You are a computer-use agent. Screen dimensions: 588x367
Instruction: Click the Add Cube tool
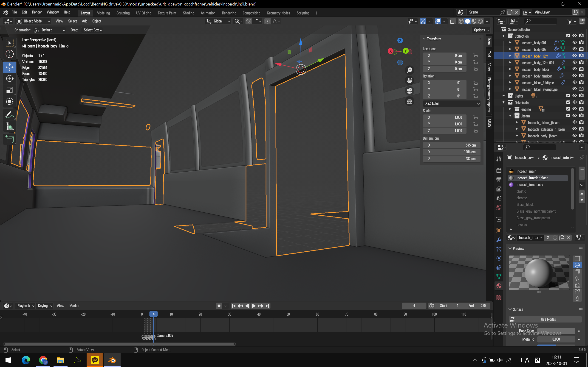(9, 139)
